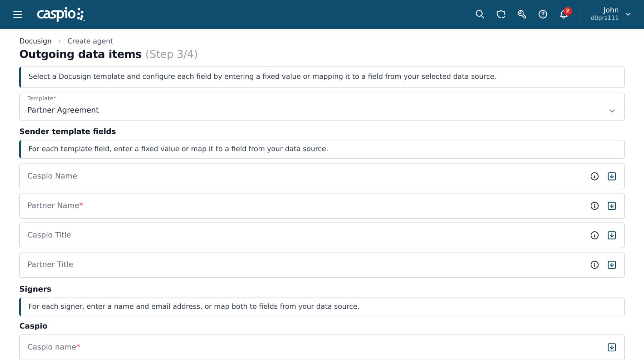
Task: Go to the Docusign breadcrumb
Action: [x=35, y=41]
